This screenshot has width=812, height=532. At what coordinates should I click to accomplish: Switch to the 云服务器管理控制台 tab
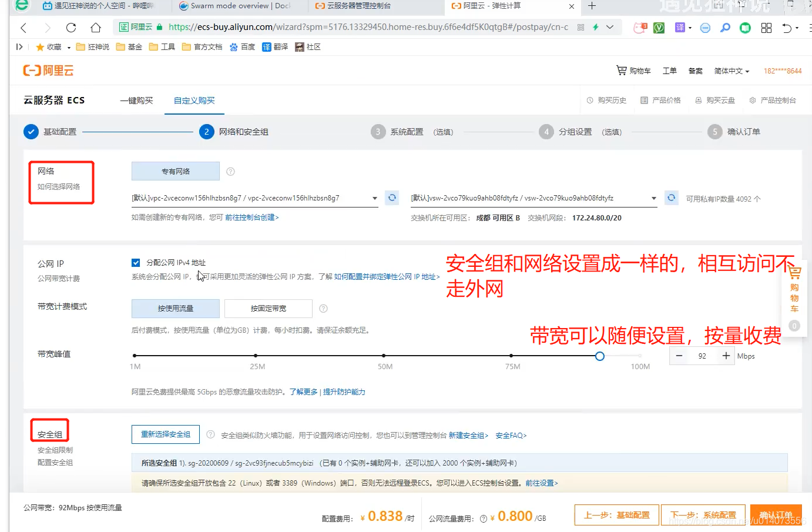pyautogui.click(x=353, y=6)
